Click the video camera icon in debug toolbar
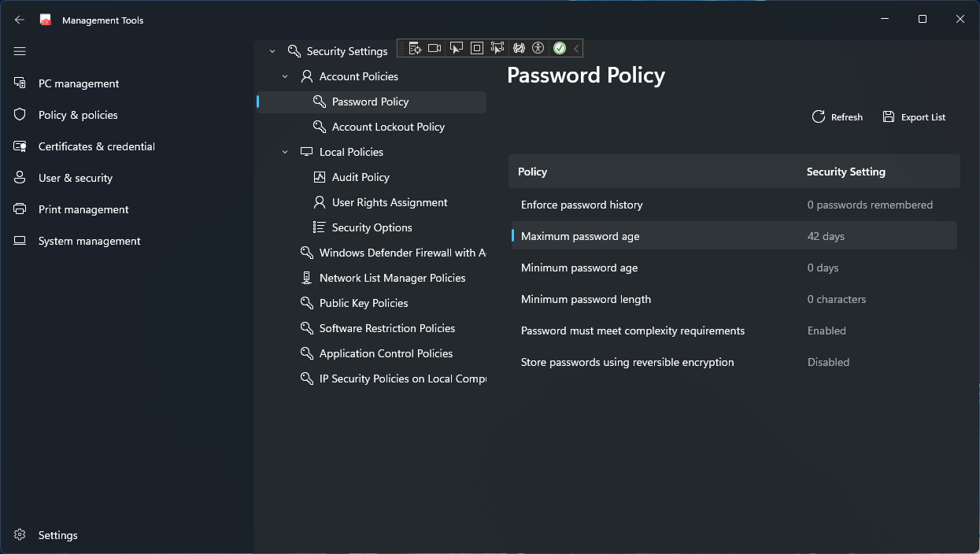 click(435, 49)
